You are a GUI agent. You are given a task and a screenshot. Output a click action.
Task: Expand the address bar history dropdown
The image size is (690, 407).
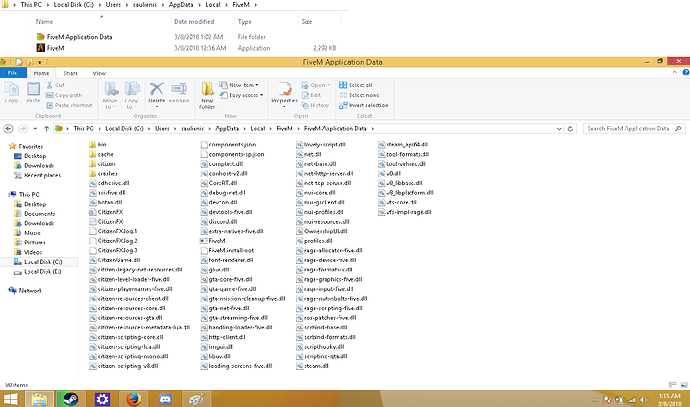point(559,128)
